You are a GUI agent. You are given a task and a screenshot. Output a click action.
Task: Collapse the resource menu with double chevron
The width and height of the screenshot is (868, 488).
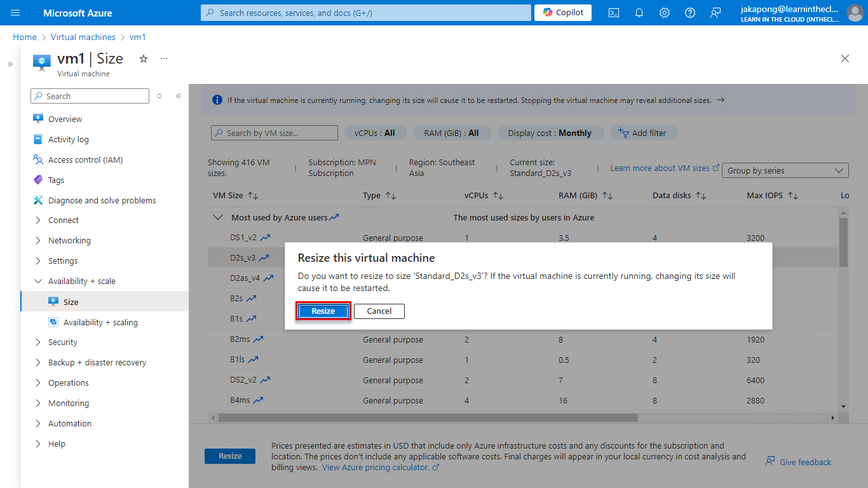pyautogui.click(x=179, y=96)
